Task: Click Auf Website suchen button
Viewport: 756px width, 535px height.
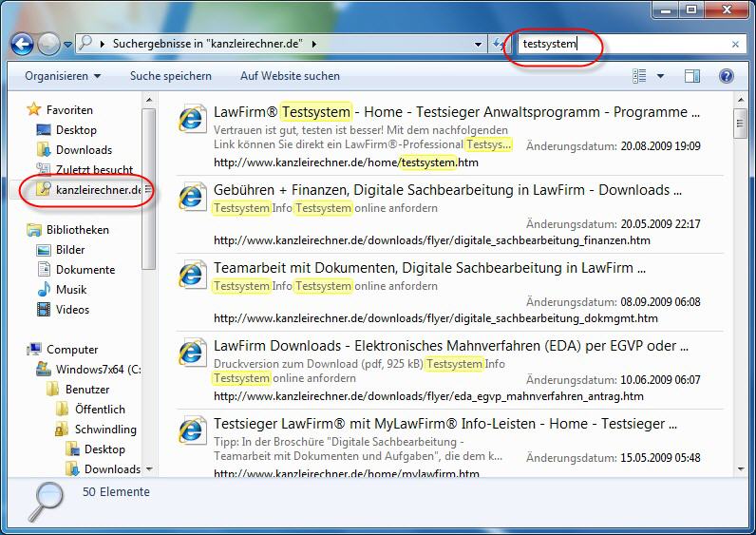Action: [290, 76]
